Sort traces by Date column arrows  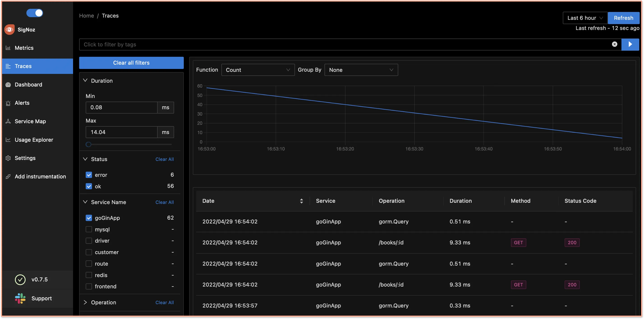click(301, 201)
